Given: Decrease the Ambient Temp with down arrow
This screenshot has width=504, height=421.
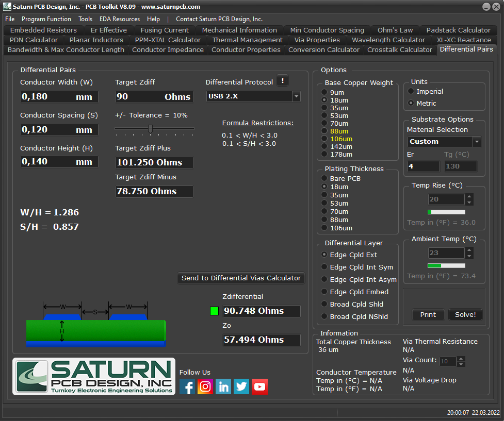Looking at the screenshot, I should (x=469, y=256).
